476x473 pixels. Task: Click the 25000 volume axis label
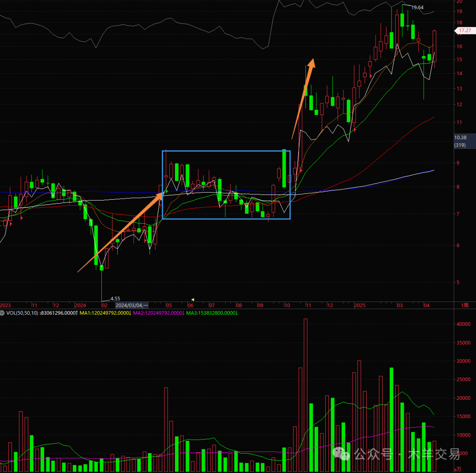(x=464, y=380)
